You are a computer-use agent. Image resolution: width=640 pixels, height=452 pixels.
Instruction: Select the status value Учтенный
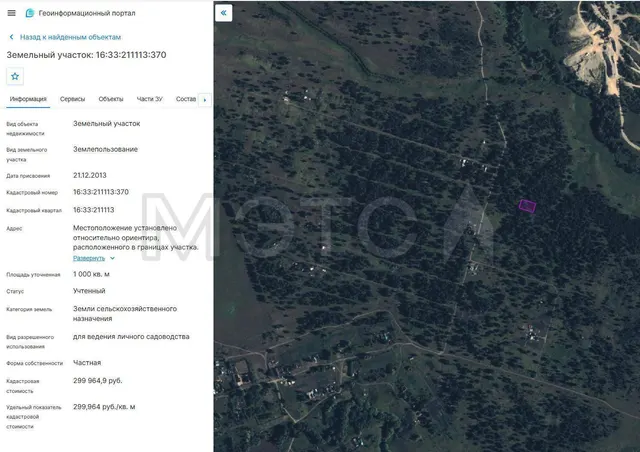(x=89, y=291)
